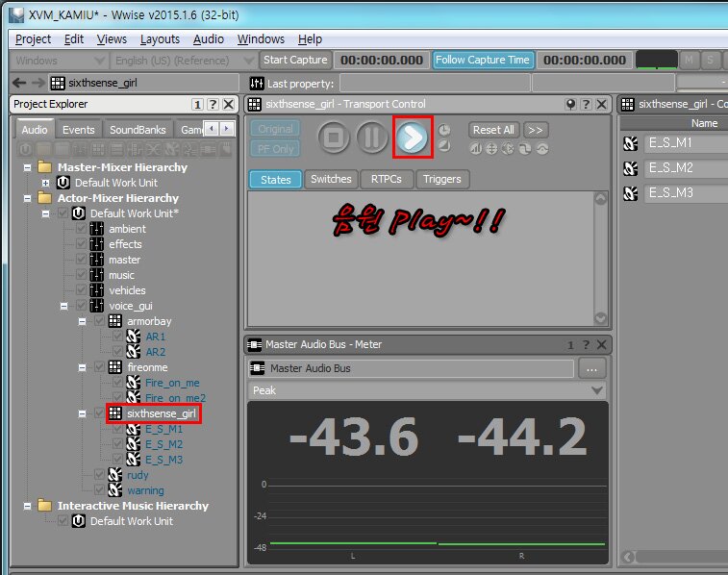Viewport: 728px width, 575px height.
Task: Go forward with the navigation right arrow
Action: click(38, 83)
